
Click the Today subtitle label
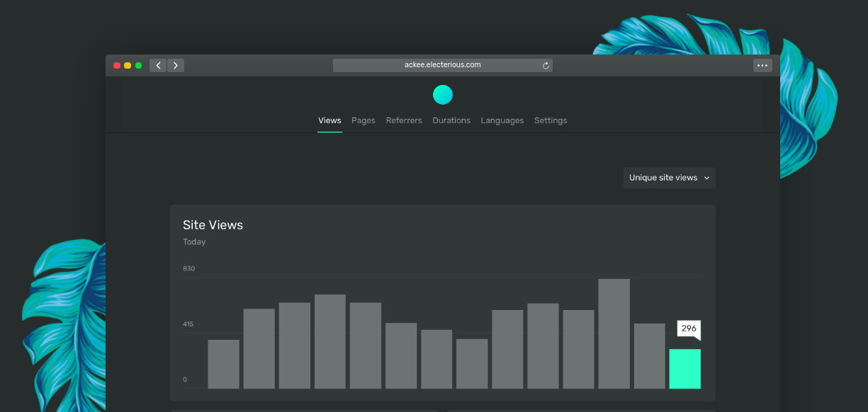194,242
